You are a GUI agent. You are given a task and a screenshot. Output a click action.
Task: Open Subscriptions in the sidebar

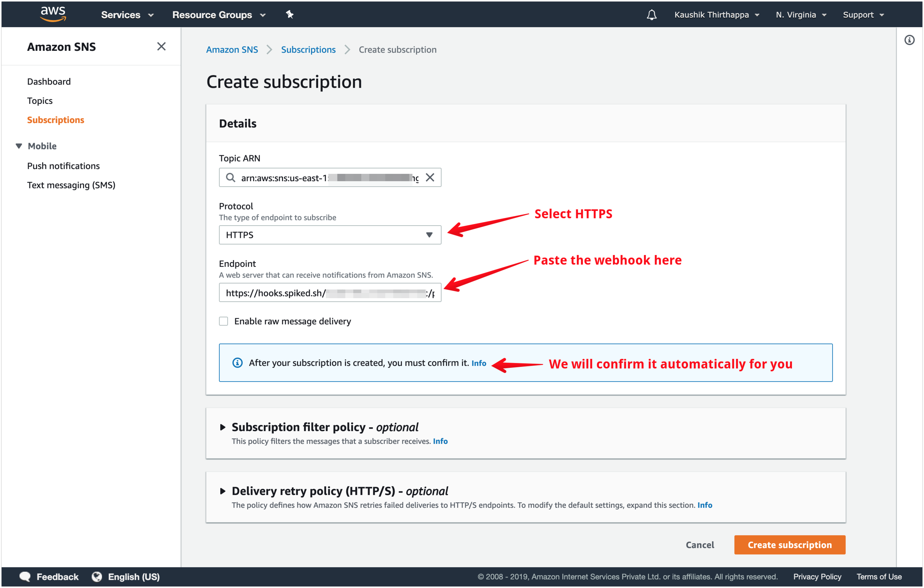pyautogui.click(x=56, y=120)
